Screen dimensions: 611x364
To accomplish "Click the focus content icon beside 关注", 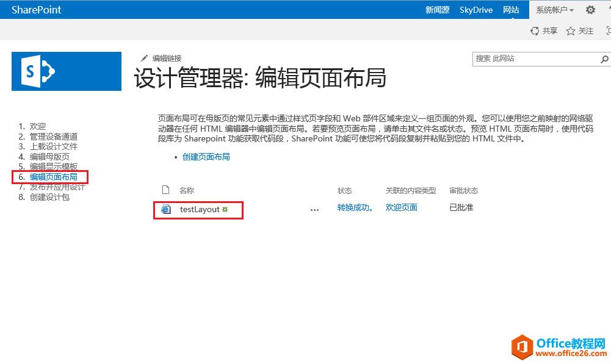I will [x=609, y=30].
